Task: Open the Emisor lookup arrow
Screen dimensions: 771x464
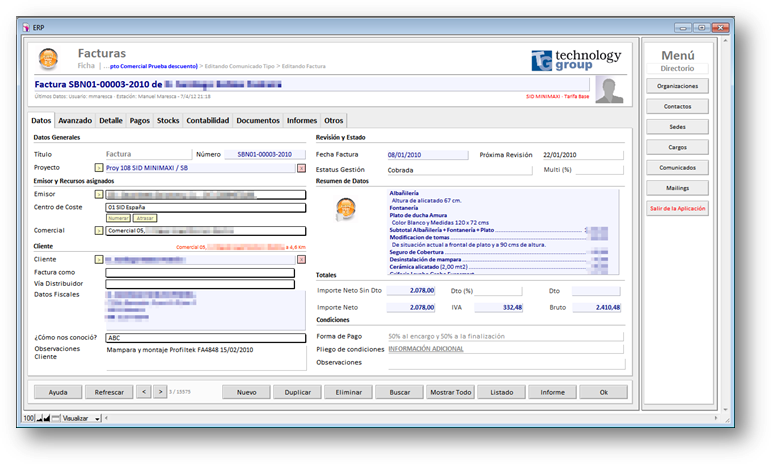Action: tap(98, 194)
